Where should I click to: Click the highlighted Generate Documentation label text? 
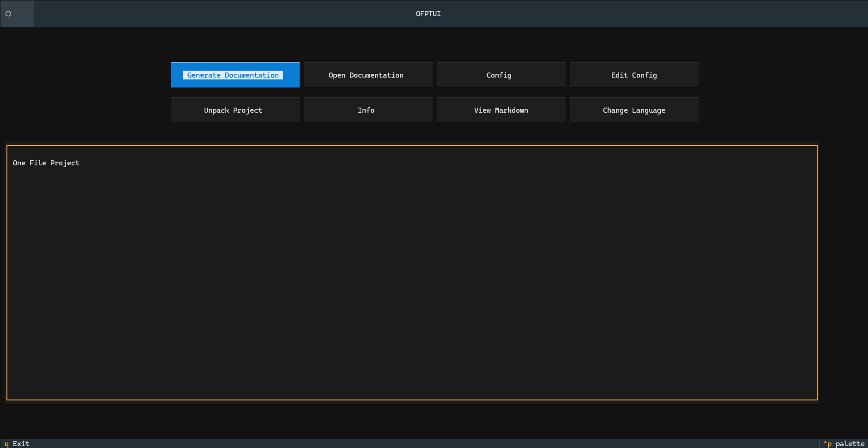pyautogui.click(x=233, y=75)
